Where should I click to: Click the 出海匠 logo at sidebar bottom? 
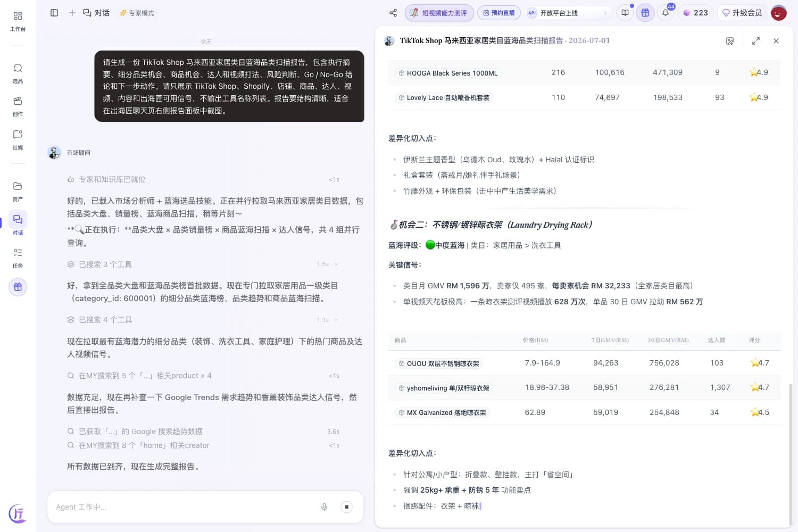tap(18, 514)
